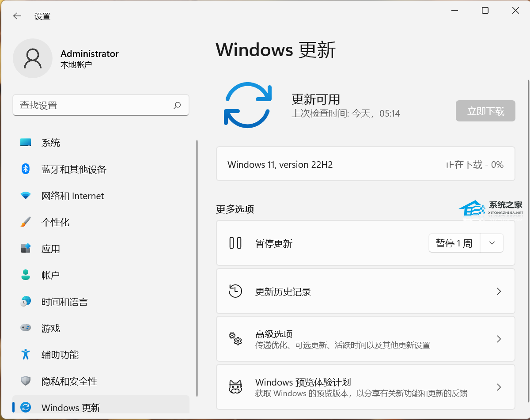The image size is (530, 420).
Task: Click the Personalization paintbrush icon
Action: click(x=26, y=222)
